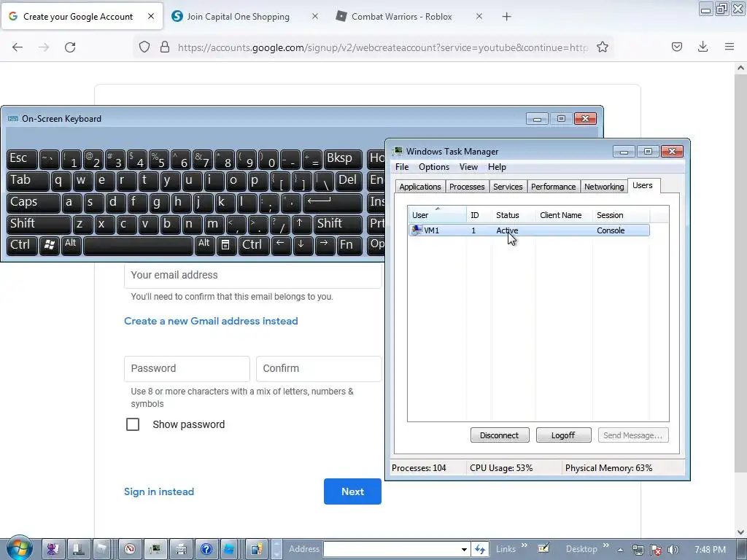
Task: Click the volume speaker tray icon
Action: point(673,550)
